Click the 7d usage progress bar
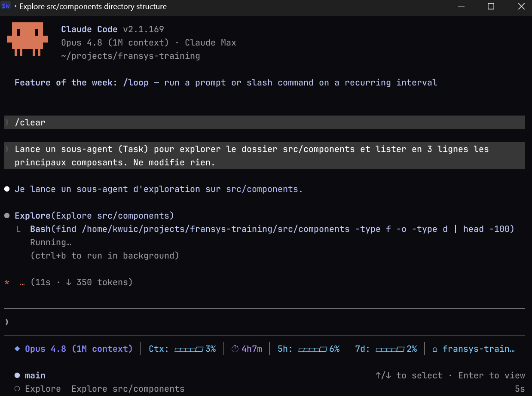 point(390,349)
